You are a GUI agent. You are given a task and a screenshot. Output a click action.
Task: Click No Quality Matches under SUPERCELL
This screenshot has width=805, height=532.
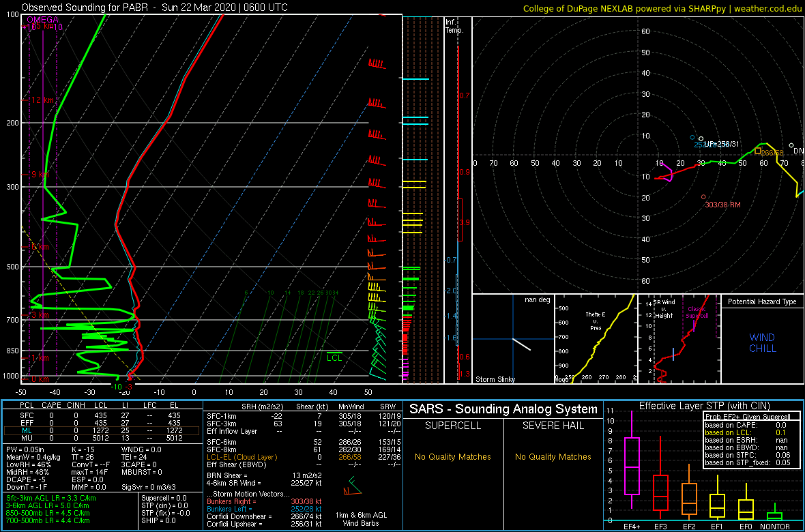point(453,456)
